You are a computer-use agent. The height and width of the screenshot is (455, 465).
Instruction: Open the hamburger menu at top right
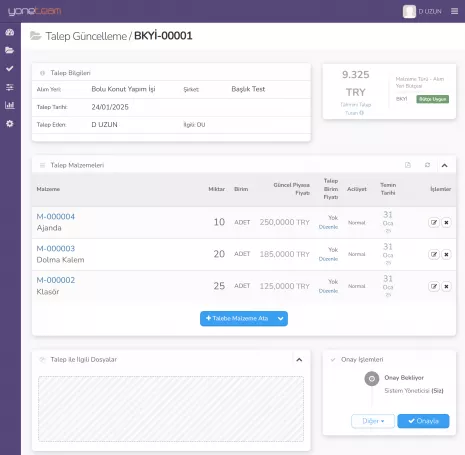coord(454,11)
